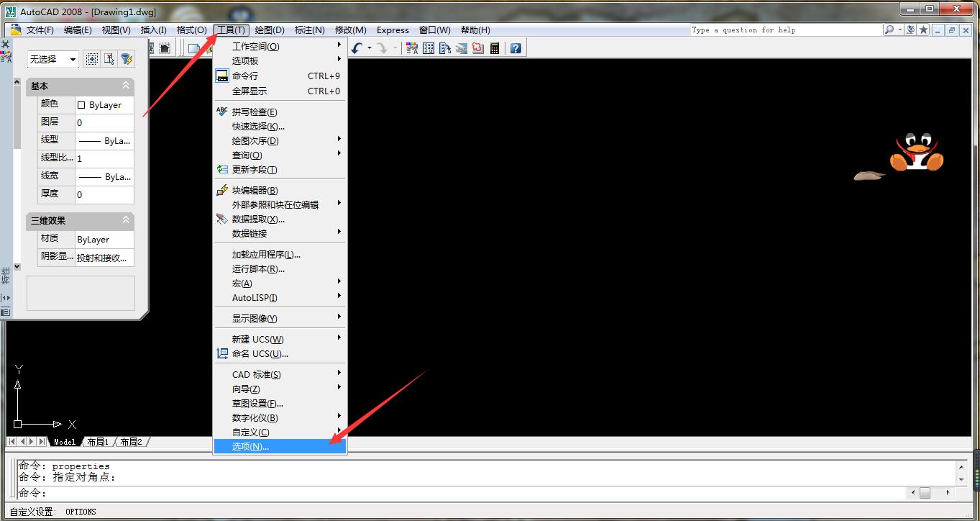The height and width of the screenshot is (521, 980).
Task: Click the InfoCenter search magnifier icon
Action: tap(889, 30)
